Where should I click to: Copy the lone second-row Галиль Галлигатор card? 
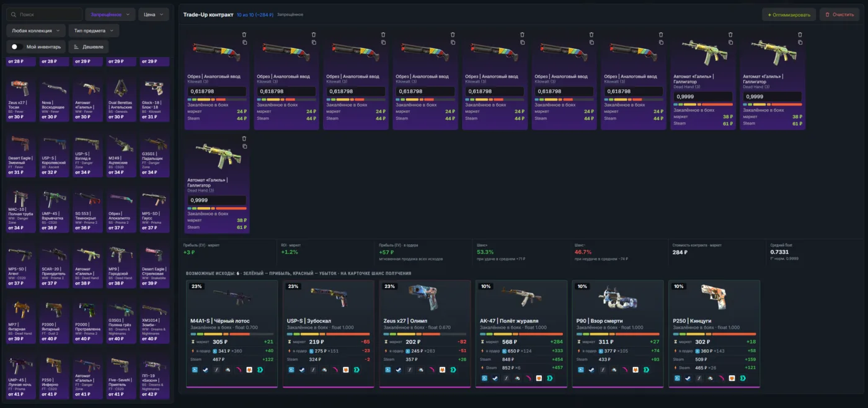[x=244, y=146]
